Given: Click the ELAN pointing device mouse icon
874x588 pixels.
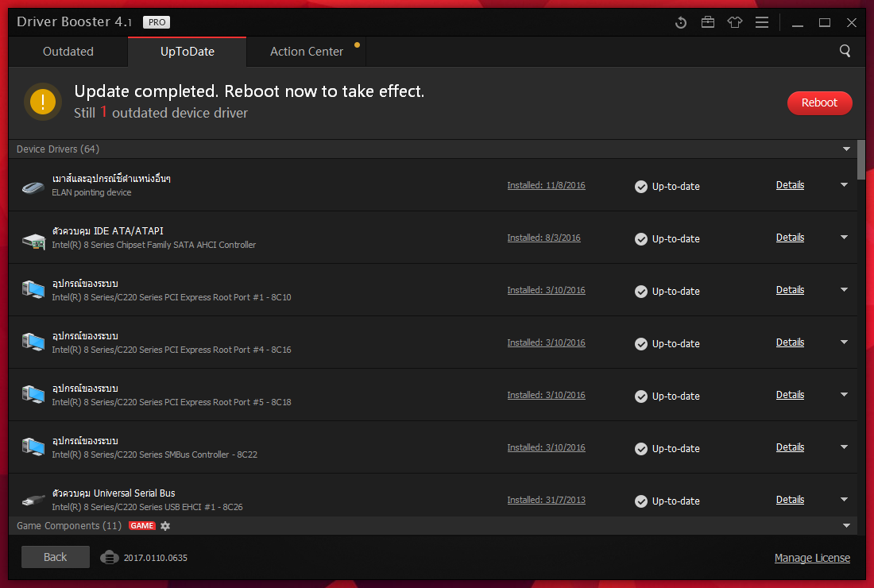Looking at the screenshot, I should [x=33, y=188].
